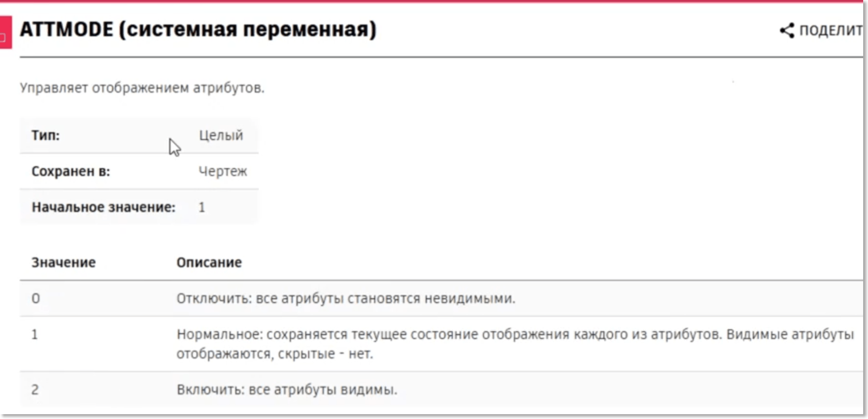868x419 pixels.
Task: Select value 0 in the table
Action: pos(36,299)
